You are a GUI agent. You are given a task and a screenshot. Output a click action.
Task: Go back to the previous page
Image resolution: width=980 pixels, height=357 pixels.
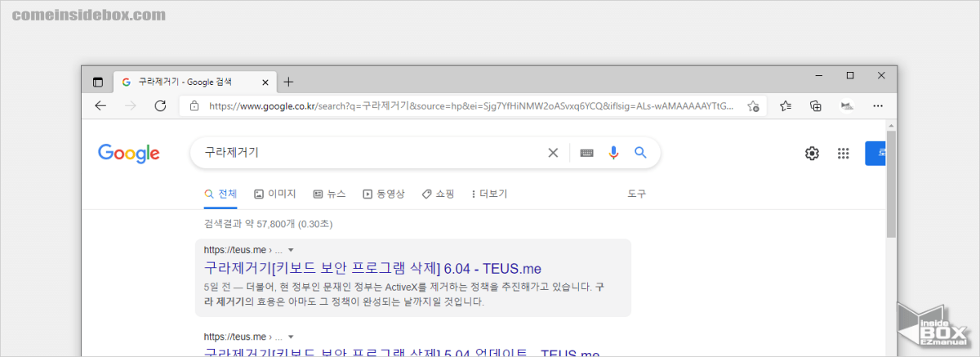coord(100,106)
